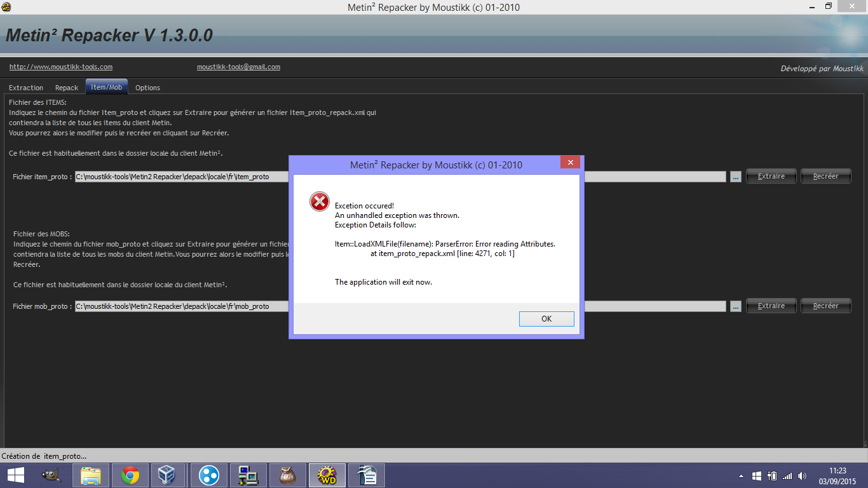Screen dimensions: 868x488
Task: Click the WD Repacker taskbar icon
Action: click(327, 475)
